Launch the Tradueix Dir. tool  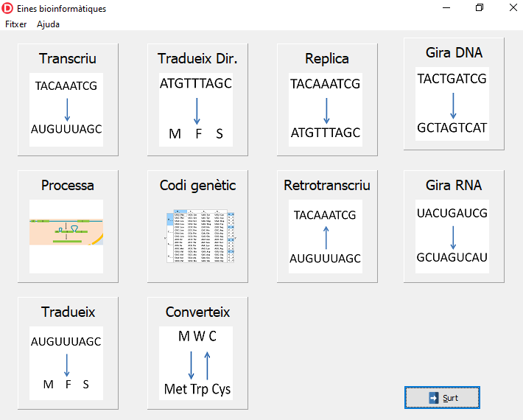(x=197, y=59)
